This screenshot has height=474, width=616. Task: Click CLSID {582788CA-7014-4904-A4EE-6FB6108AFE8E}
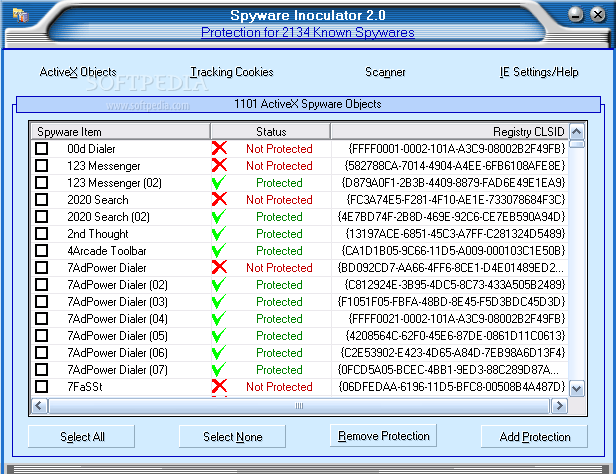click(x=455, y=166)
